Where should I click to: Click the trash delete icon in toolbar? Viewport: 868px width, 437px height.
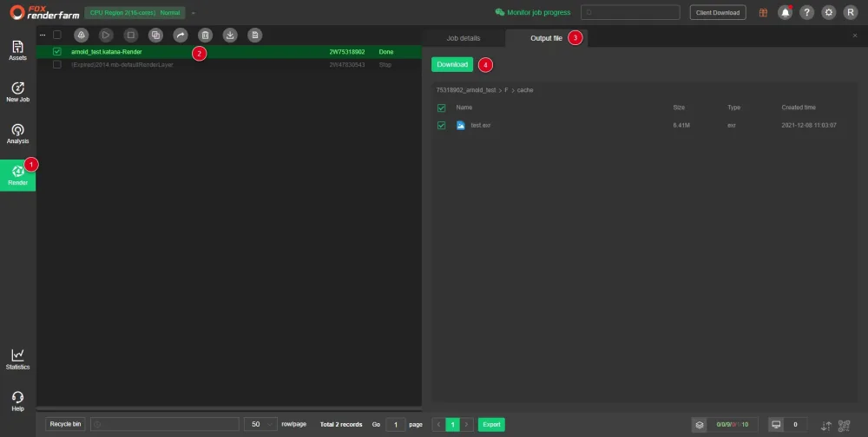pos(205,35)
